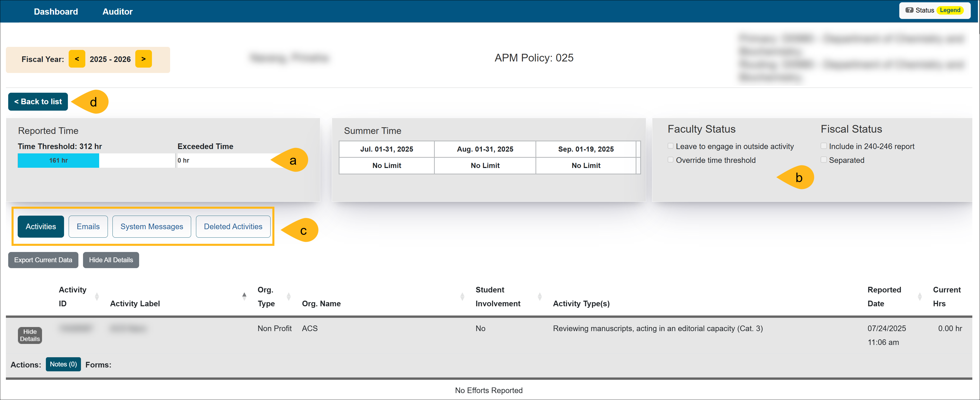Collapse all rows with Hide All Details
Viewport: 980px width, 400px height.
click(x=111, y=260)
